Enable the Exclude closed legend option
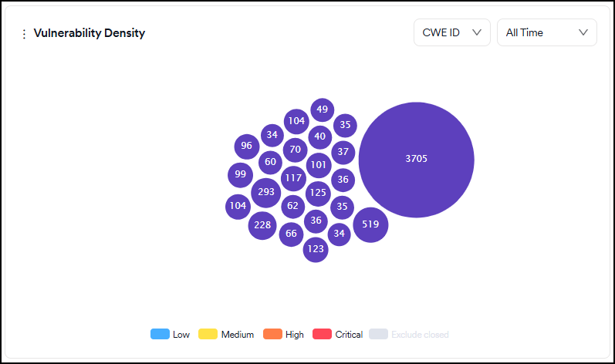Image resolution: width=615 pixels, height=364 pixels. (409, 335)
